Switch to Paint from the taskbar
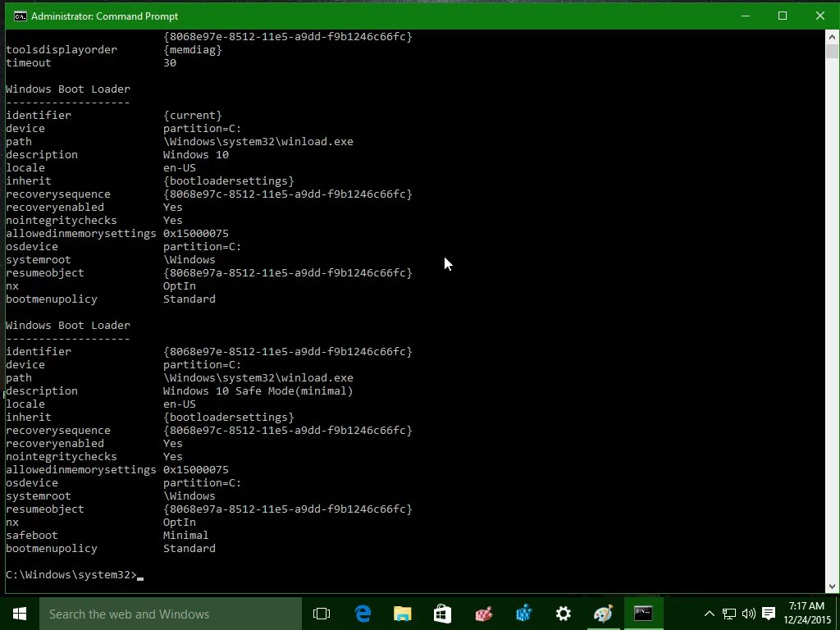This screenshot has height=630, width=840. [x=603, y=614]
